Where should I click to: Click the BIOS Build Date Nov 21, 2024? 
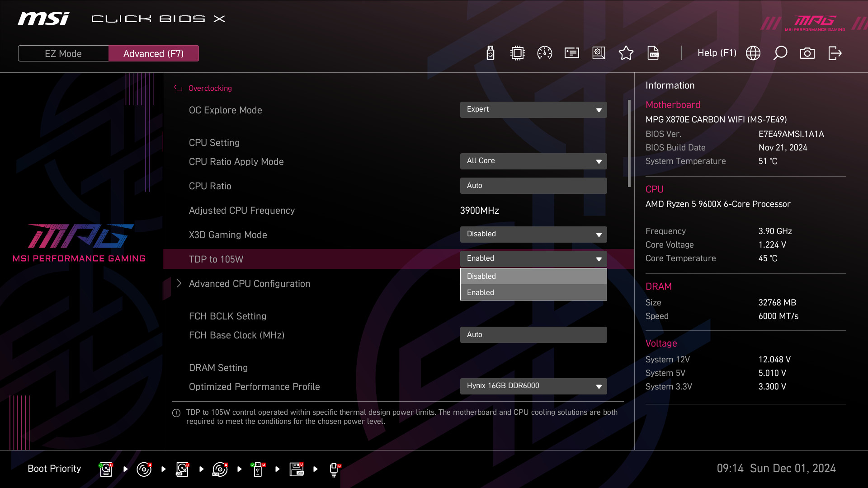pyautogui.click(x=783, y=148)
